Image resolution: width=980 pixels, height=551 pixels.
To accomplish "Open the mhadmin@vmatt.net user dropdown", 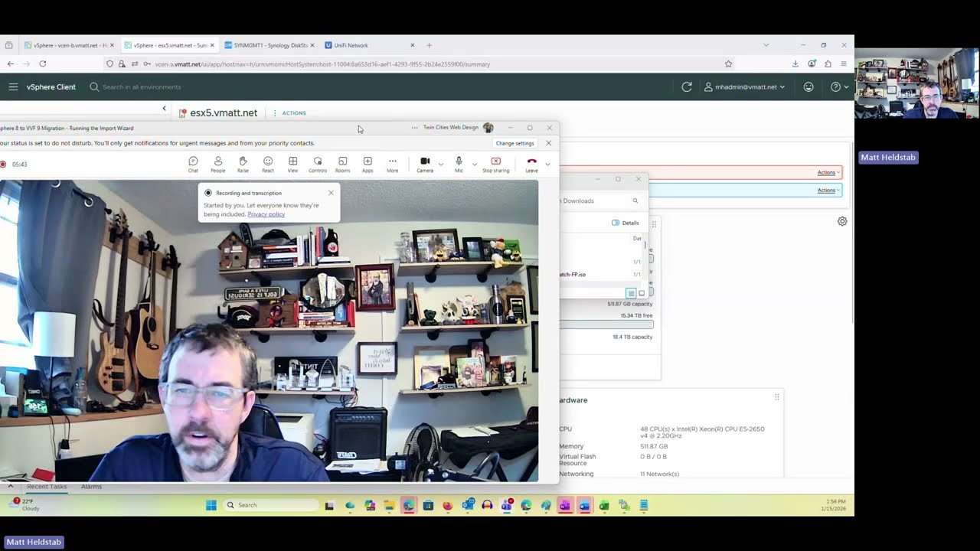I will coord(745,87).
